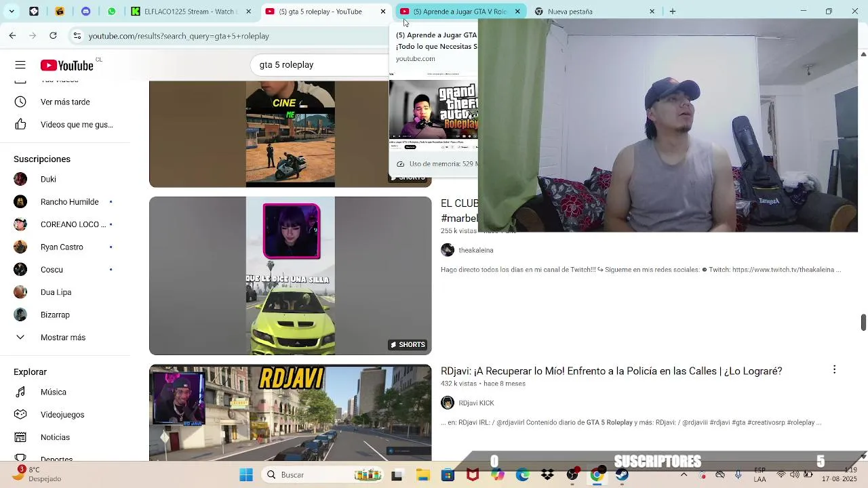Switch to the pinned Discord tab

coord(85,12)
